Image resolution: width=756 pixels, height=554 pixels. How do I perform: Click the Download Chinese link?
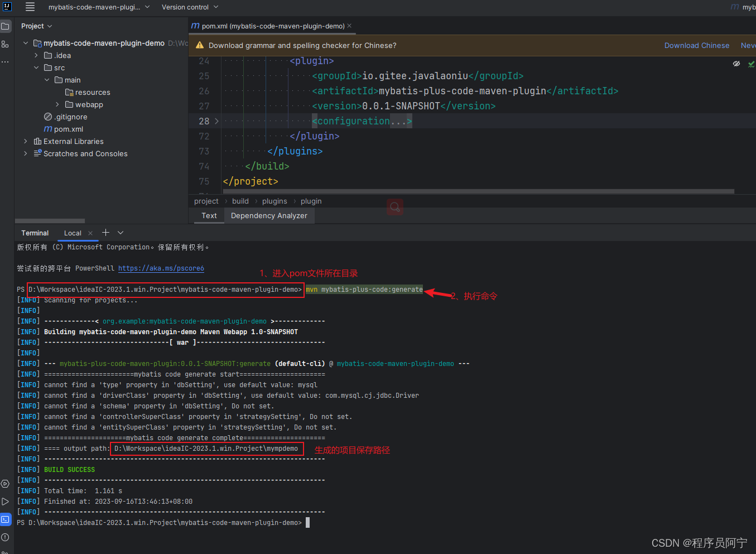click(x=697, y=46)
